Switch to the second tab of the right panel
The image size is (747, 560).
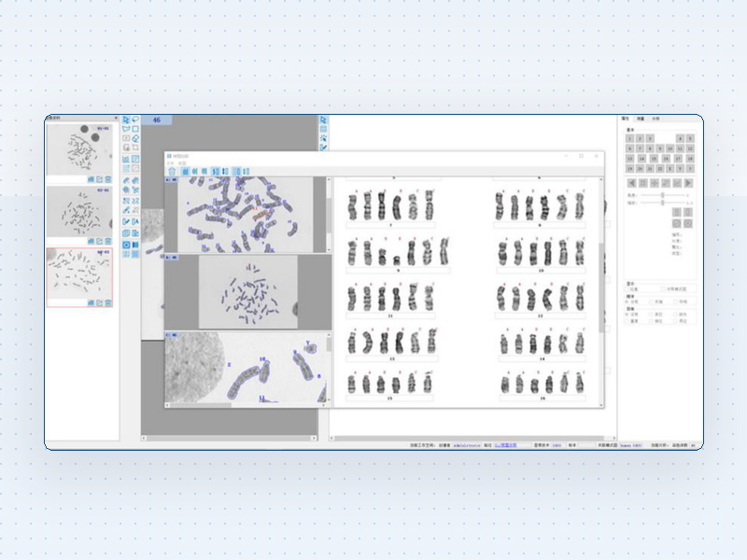point(641,119)
